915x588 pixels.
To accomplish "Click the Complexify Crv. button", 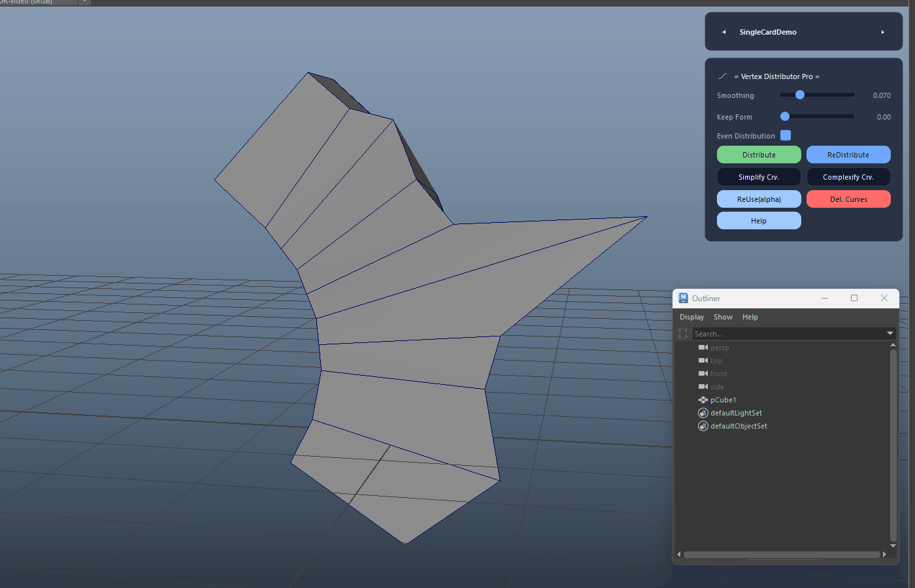I will pos(848,177).
